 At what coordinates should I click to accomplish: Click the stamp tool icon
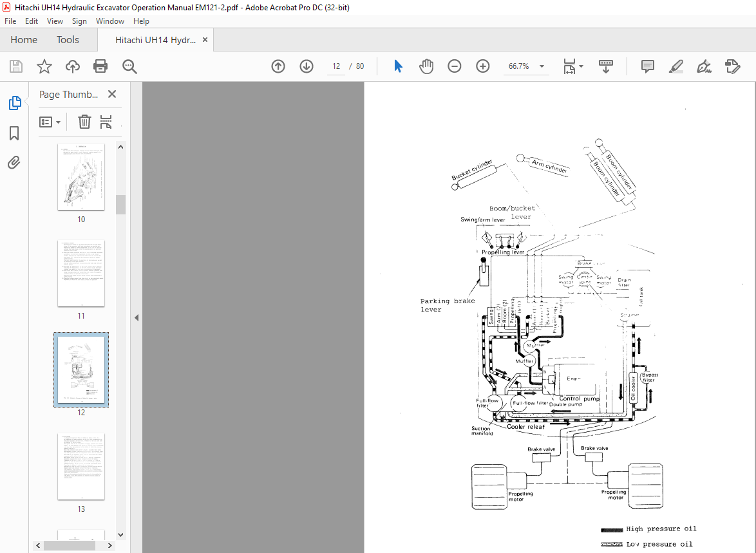(x=732, y=66)
